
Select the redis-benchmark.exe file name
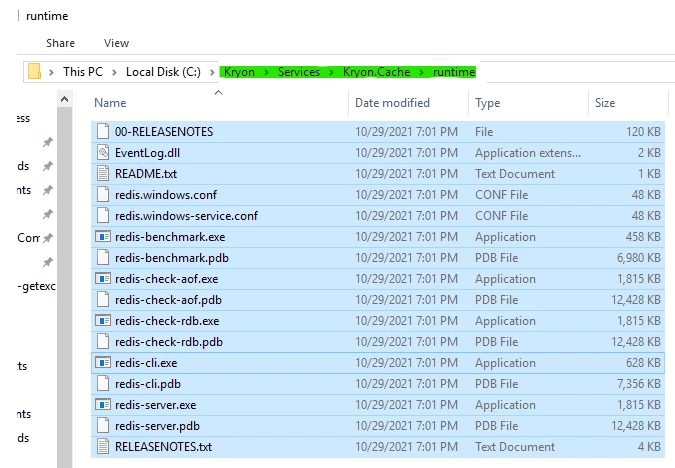(x=170, y=237)
